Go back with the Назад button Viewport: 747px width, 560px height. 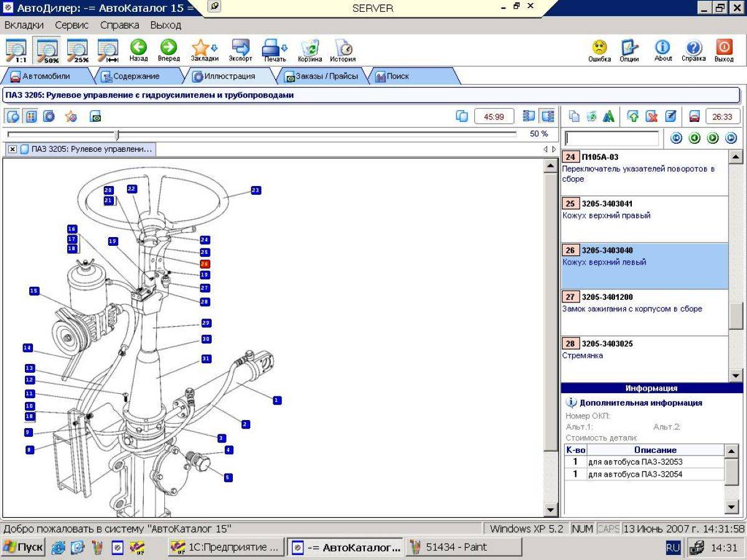(x=138, y=50)
